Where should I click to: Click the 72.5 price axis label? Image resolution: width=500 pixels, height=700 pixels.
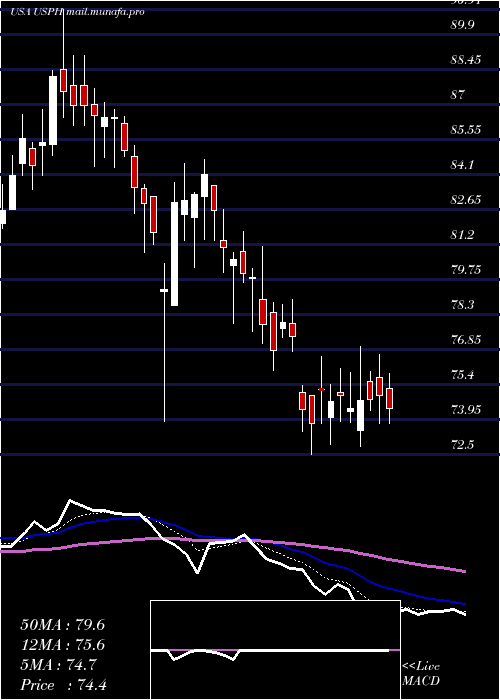463,445
